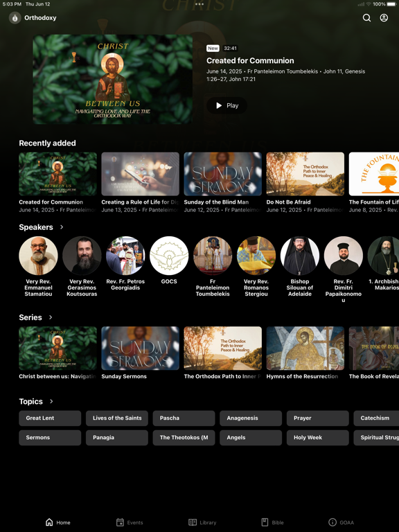Expand the Series section chevron
This screenshot has height=532, width=399.
[x=51, y=317]
